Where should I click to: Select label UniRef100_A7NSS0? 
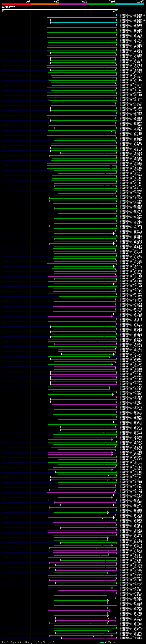[131, 50]
